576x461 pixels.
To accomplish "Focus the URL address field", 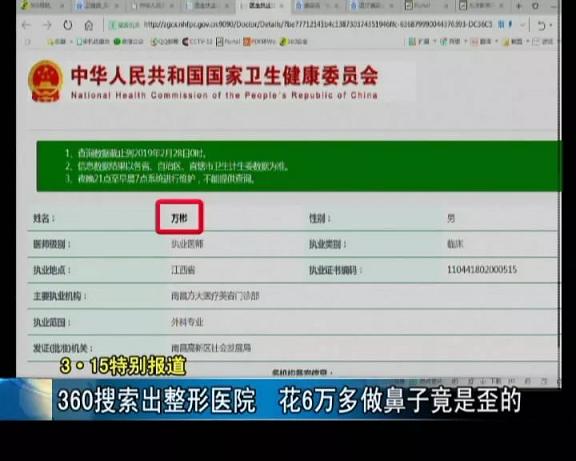I will [x=318, y=25].
